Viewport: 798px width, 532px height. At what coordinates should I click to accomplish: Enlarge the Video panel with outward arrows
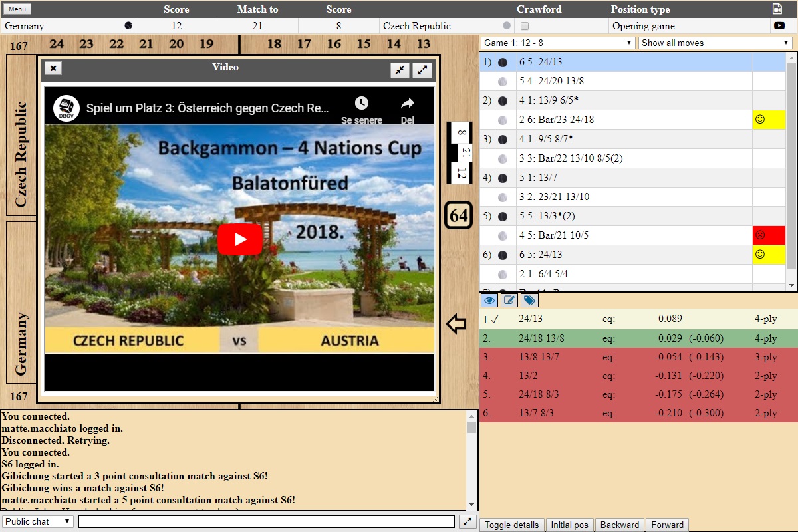click(x=422, y=70)
